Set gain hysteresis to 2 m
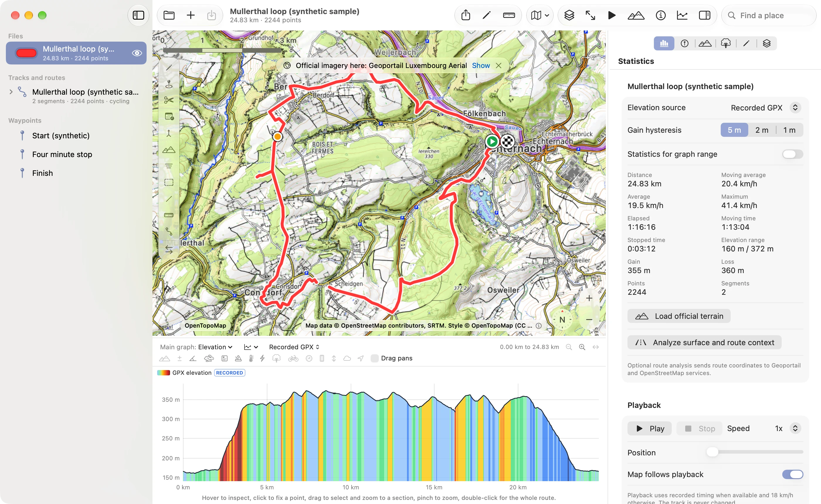 coord(762,130)
